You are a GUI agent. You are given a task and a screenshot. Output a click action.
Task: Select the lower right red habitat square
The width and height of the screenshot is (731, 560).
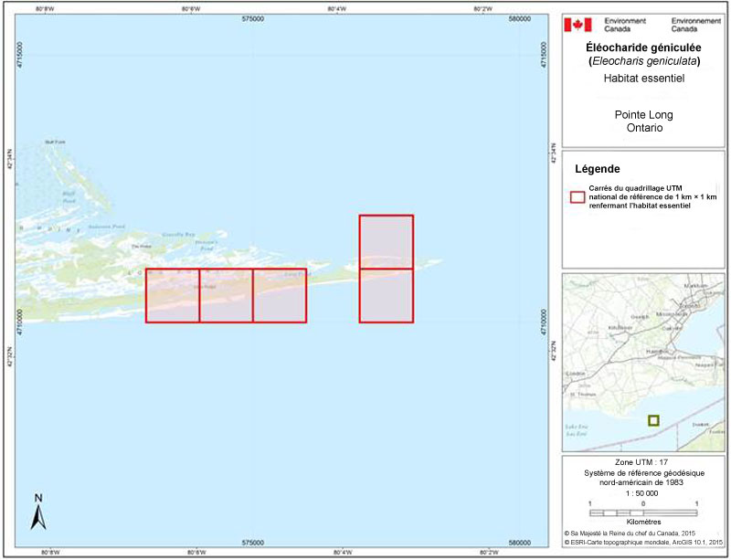[x=387, y=295]
